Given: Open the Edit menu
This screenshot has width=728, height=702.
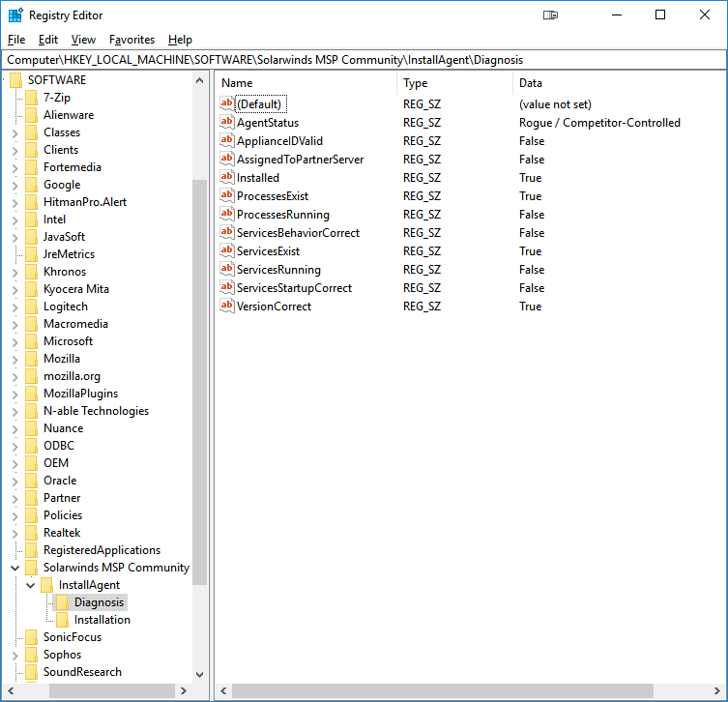Looking at the screenshot, I should point(48,40).
